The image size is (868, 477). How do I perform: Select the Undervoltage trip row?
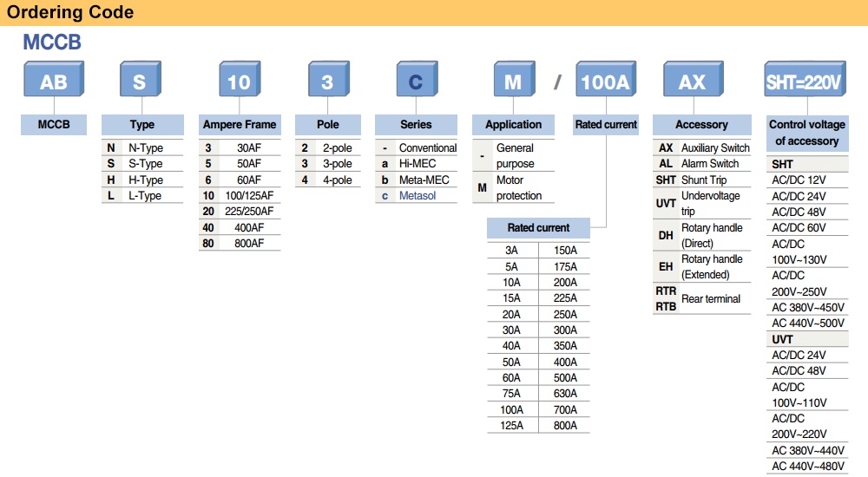coord(702,203)
